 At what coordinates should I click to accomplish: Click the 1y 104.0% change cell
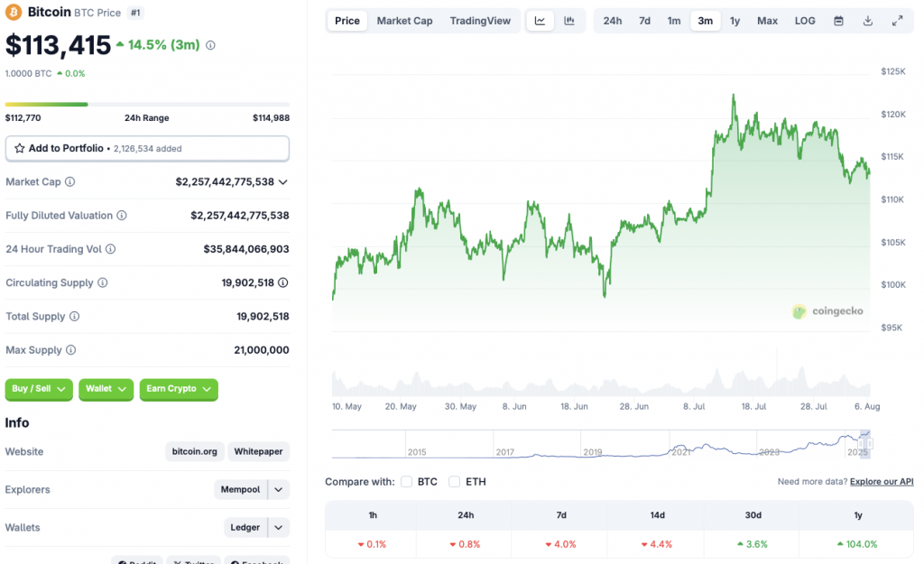pyautogui.click(x=858, y=544)
